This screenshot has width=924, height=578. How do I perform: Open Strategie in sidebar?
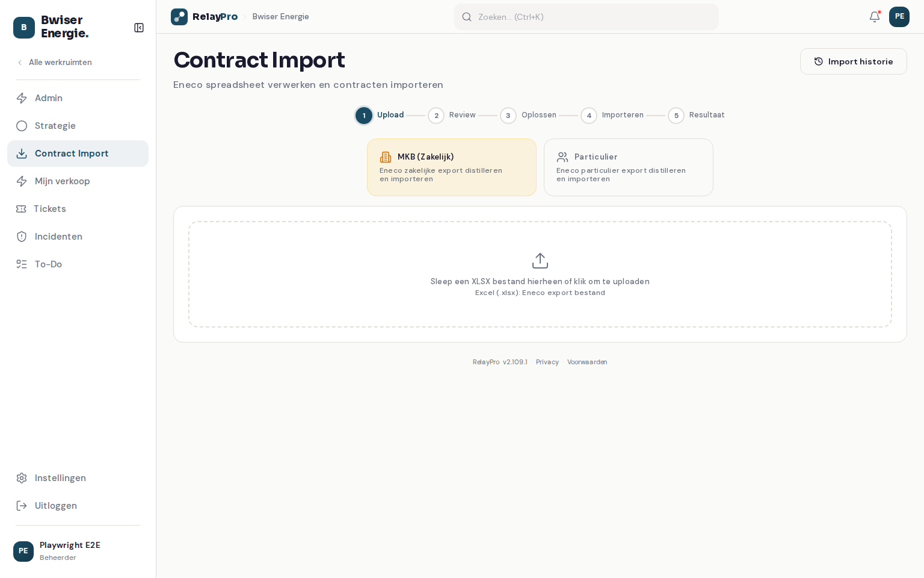(78, 126)
